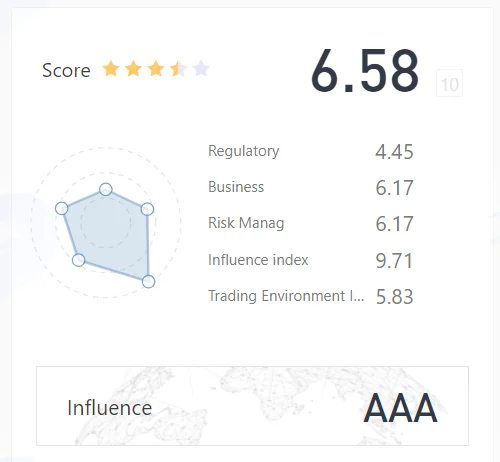Select the Risk Manag score entry

click(311, 223)
